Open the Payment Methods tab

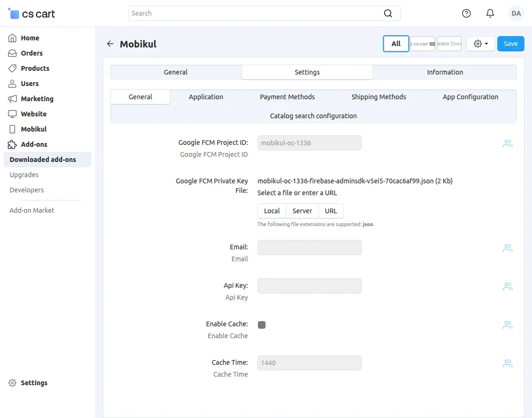[287, 97]
